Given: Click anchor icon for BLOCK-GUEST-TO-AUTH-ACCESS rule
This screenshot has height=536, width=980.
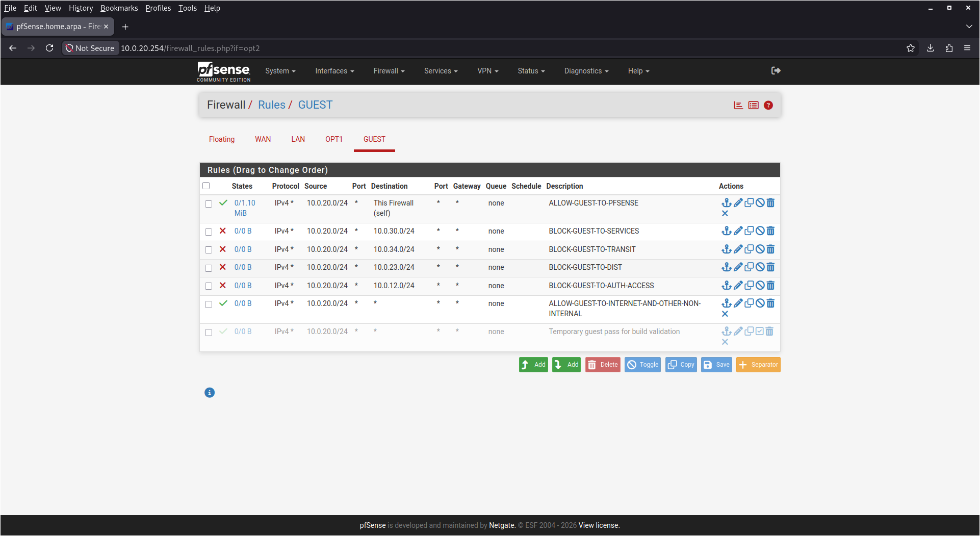Looking at the screenshot, I should point(727,286).
